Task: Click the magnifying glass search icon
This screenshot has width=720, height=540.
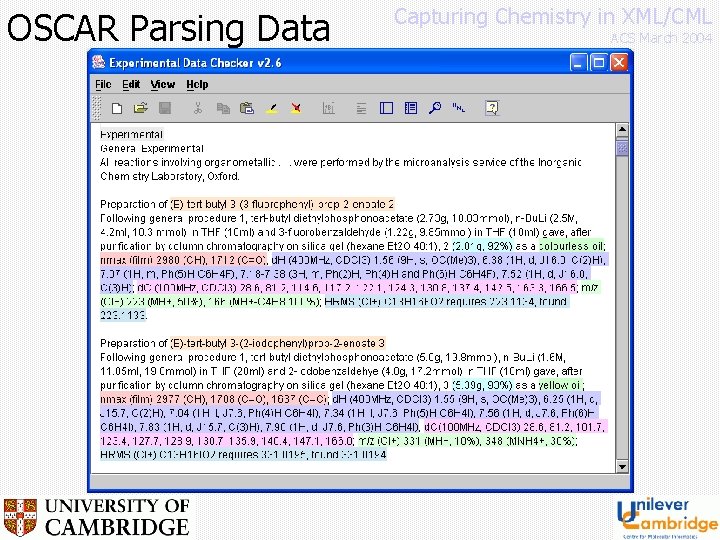Action: tap(434, 108)
